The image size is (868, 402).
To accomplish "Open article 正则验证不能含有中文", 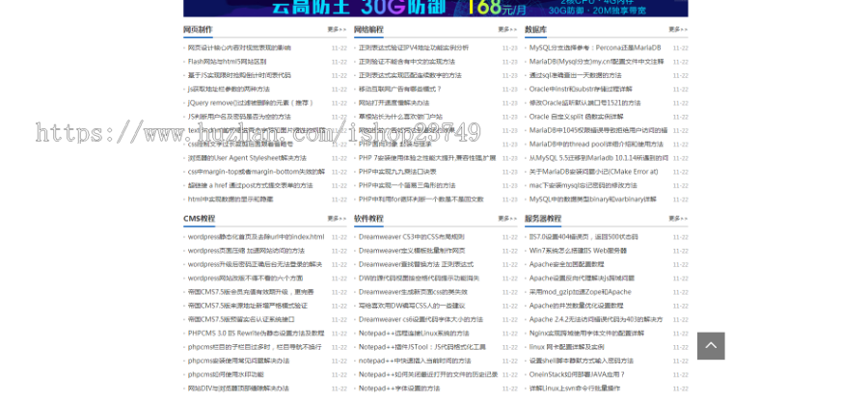I will pyautogui.click(x=407, y=62).
